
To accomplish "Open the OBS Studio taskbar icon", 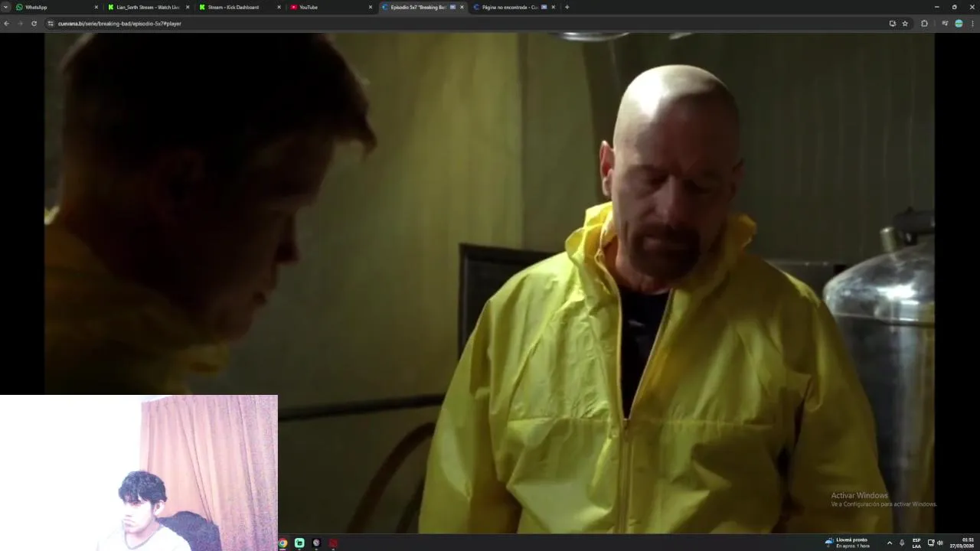I will coord(316,543).
